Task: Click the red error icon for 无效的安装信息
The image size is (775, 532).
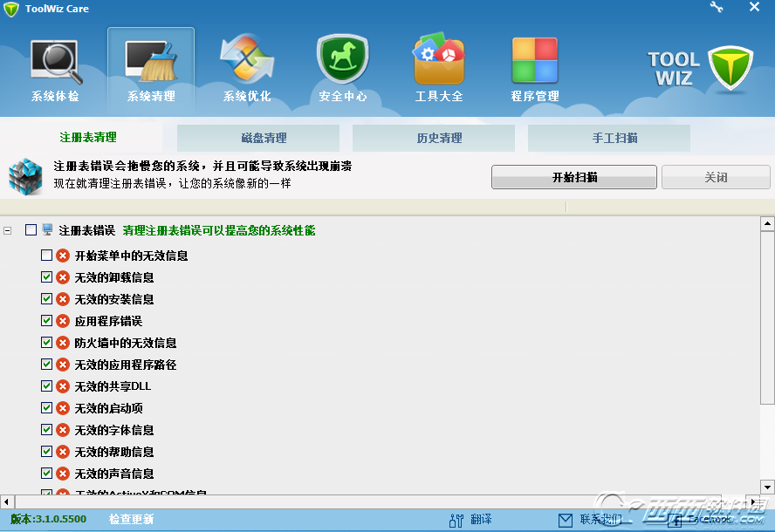Action: (x=63, y=299)
